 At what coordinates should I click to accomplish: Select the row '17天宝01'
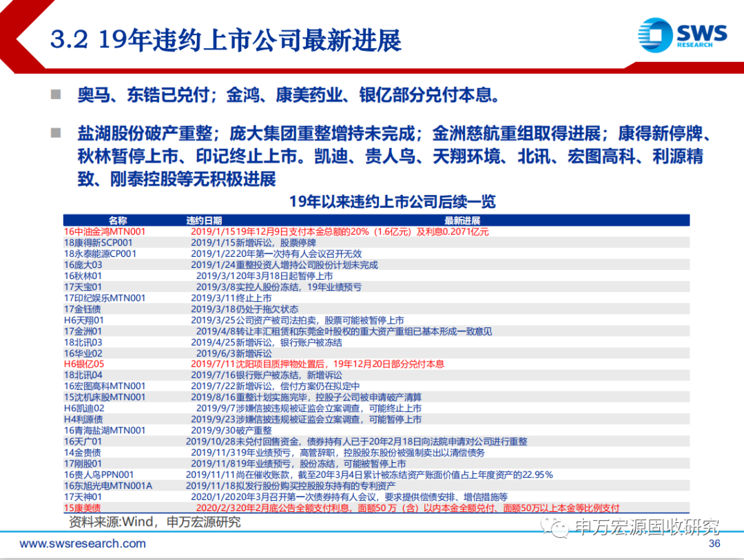click(x=376, y=287)
